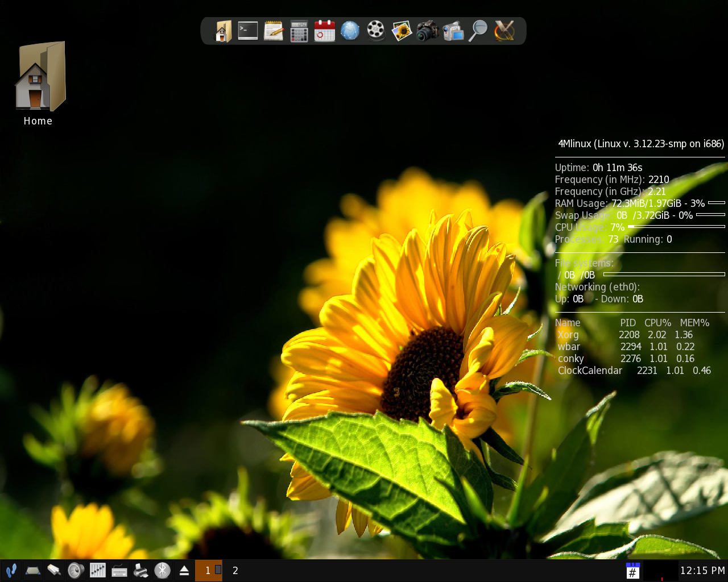
Task: Open the terminal from the dock
Action: coord(248,31)
